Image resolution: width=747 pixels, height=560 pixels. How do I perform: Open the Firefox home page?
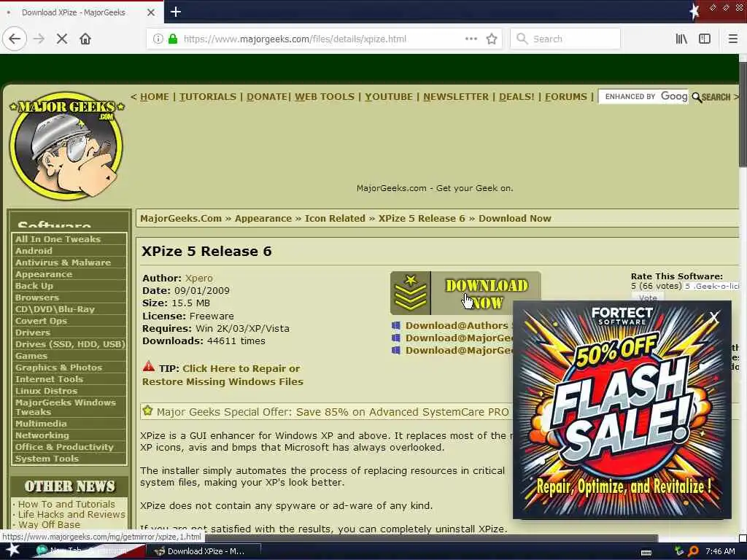click(x=85, y=39)
